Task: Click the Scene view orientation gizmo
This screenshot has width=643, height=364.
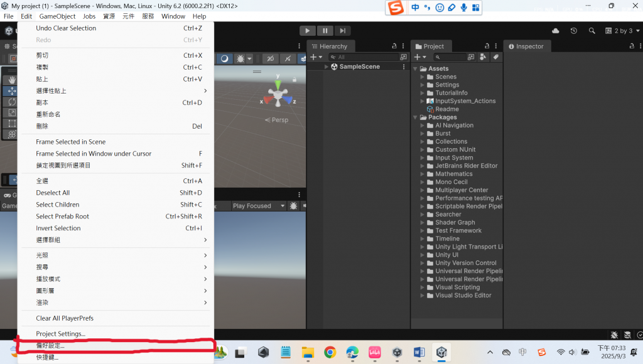Action: point(278,95)
